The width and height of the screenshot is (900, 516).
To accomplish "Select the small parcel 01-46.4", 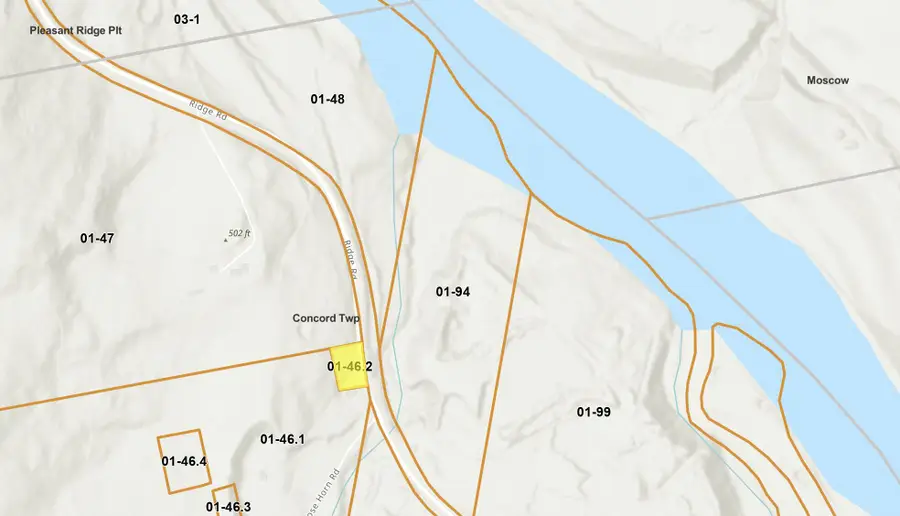I will tap(184, 461).
